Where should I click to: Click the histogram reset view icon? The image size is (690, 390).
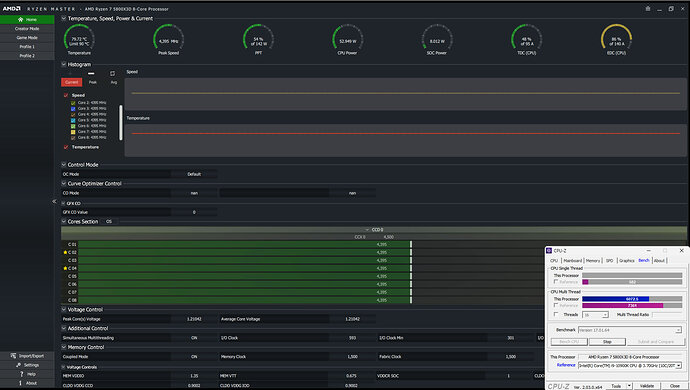112,74
